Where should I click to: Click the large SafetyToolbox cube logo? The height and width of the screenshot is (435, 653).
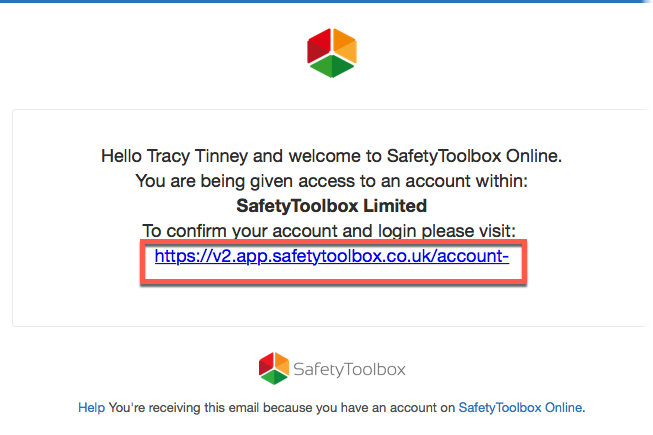(331, 53)
